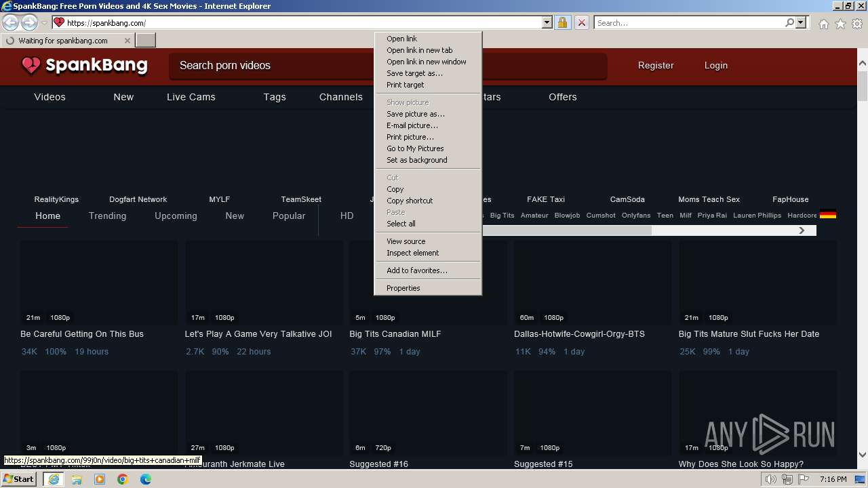Click the site heart logo
The width and height of the screenshot is (868, 488).
[31, 65]
